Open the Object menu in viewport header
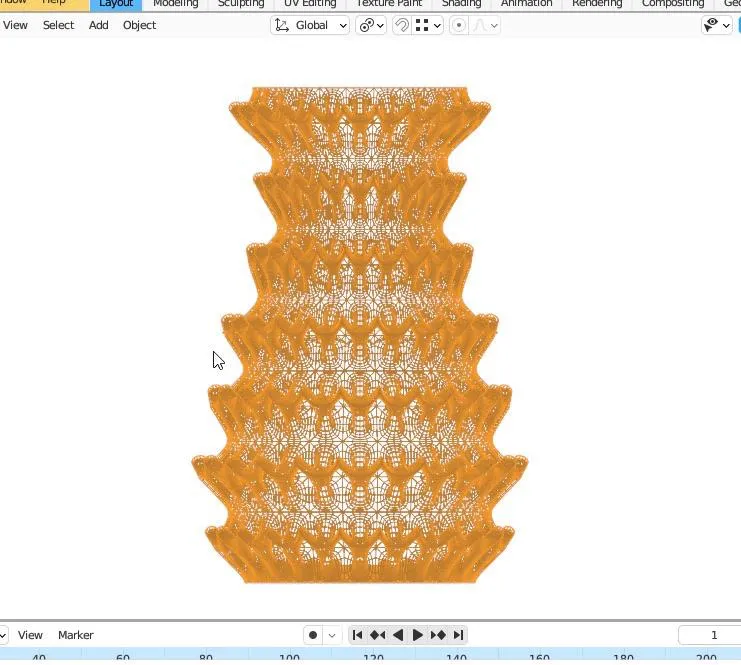741x665 pixels. 139,25
